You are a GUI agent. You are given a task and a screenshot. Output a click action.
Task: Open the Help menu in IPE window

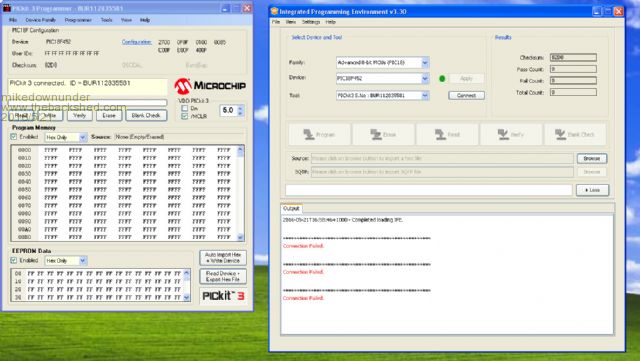pyautogui.click(x=331, y=22)
